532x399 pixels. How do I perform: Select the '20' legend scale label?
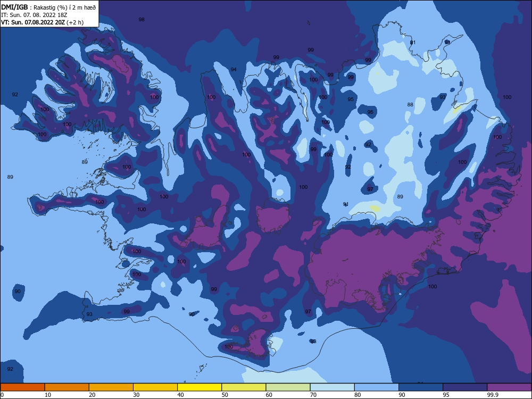(92, 395)
